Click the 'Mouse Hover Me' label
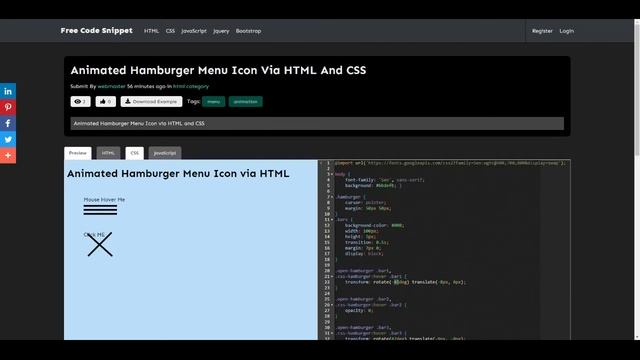This screenshot has height=360, width=640. pos(104,200)
